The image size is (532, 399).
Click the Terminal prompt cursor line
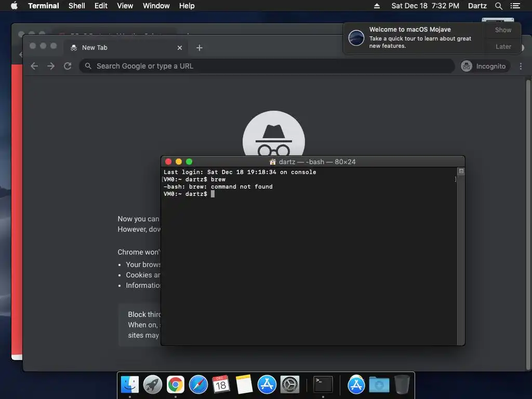189,194
